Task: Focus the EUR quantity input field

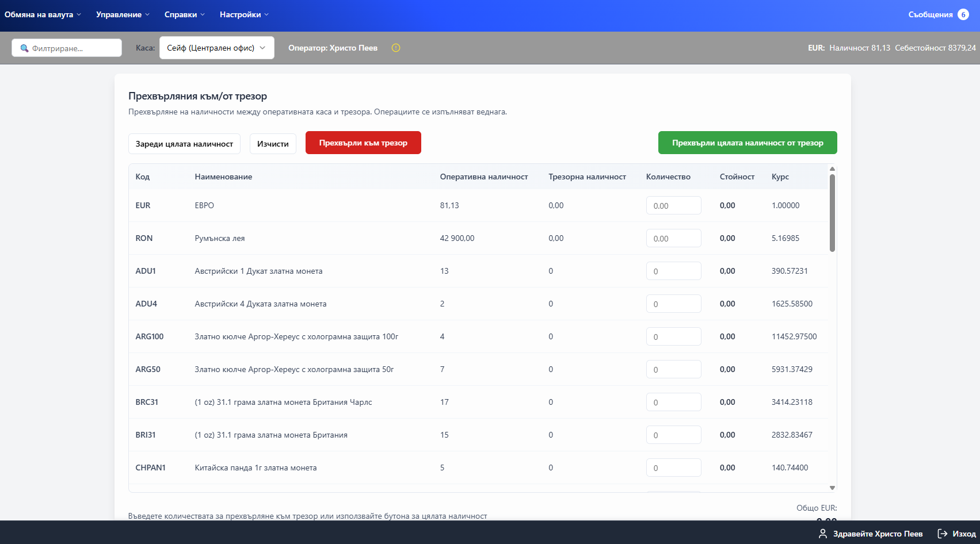Action: 673,205
